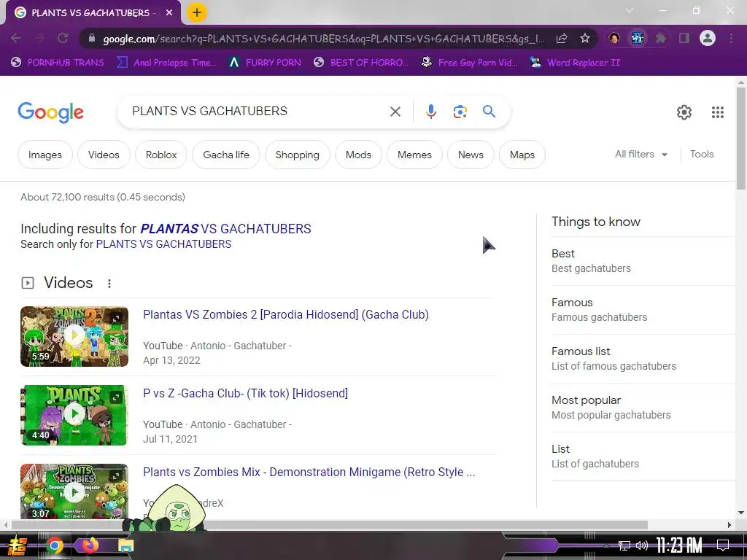Switch to Maps results

click(x=522, y=155)
